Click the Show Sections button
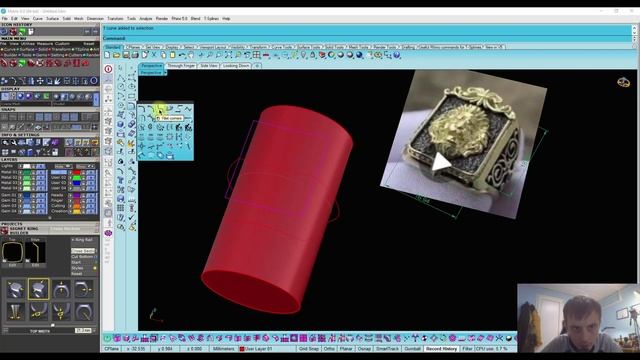Viewport: 640px width, 360px height. tap(83, 251)
